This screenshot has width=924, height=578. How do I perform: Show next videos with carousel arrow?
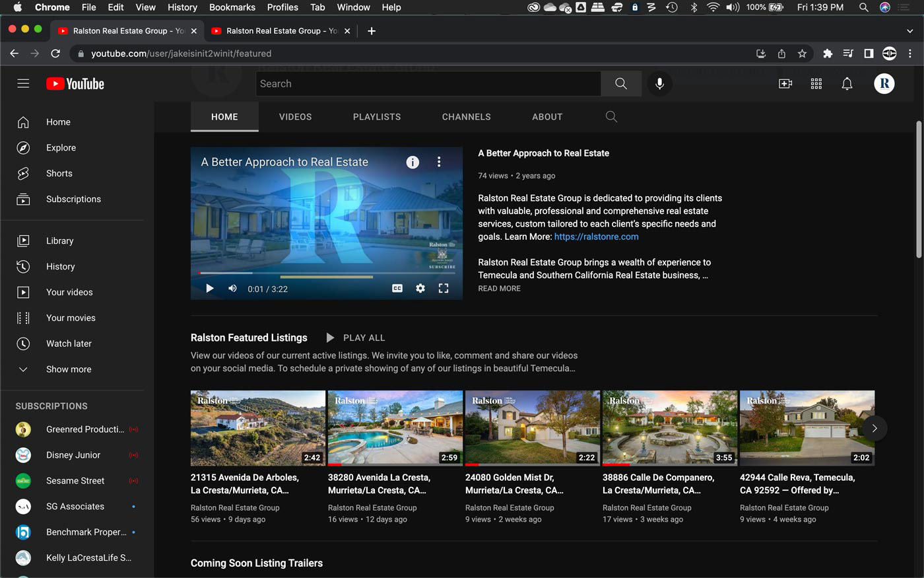(x=874, y=428)
